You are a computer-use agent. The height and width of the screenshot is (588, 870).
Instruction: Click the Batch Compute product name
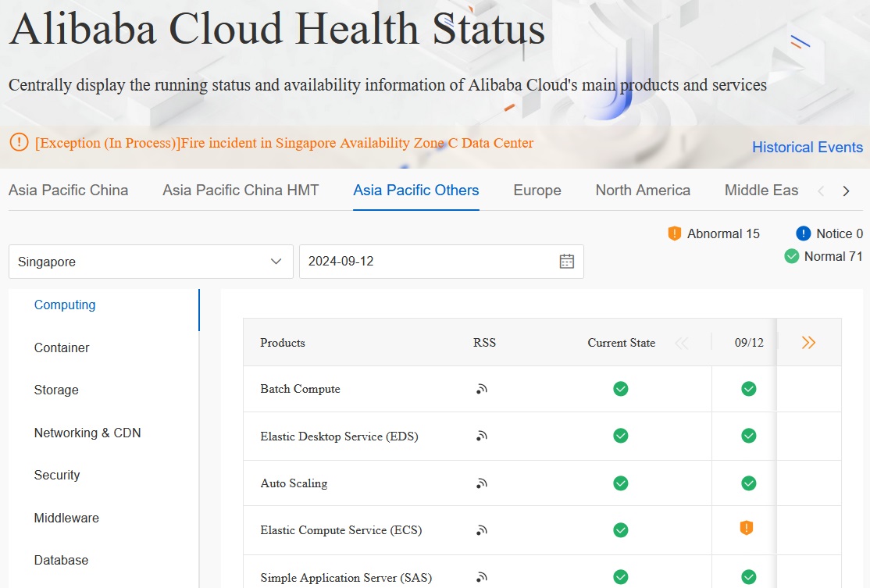pos(300,389)
